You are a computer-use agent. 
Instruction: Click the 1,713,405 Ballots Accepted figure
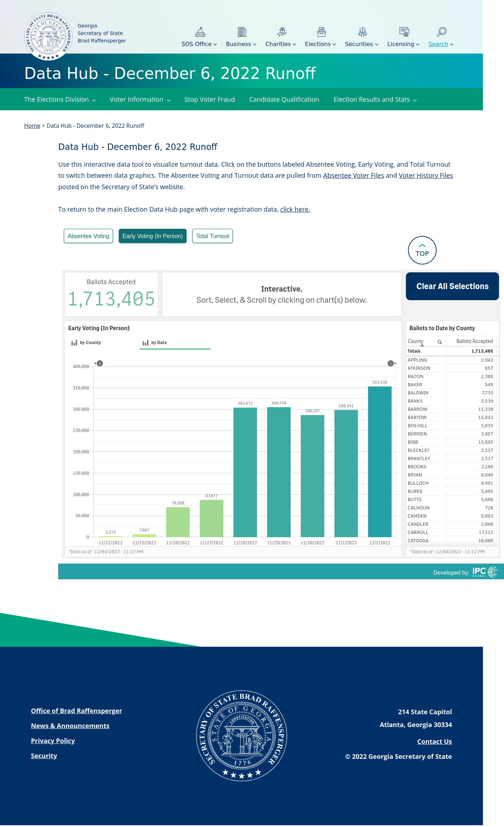click(x=111, y=299)
